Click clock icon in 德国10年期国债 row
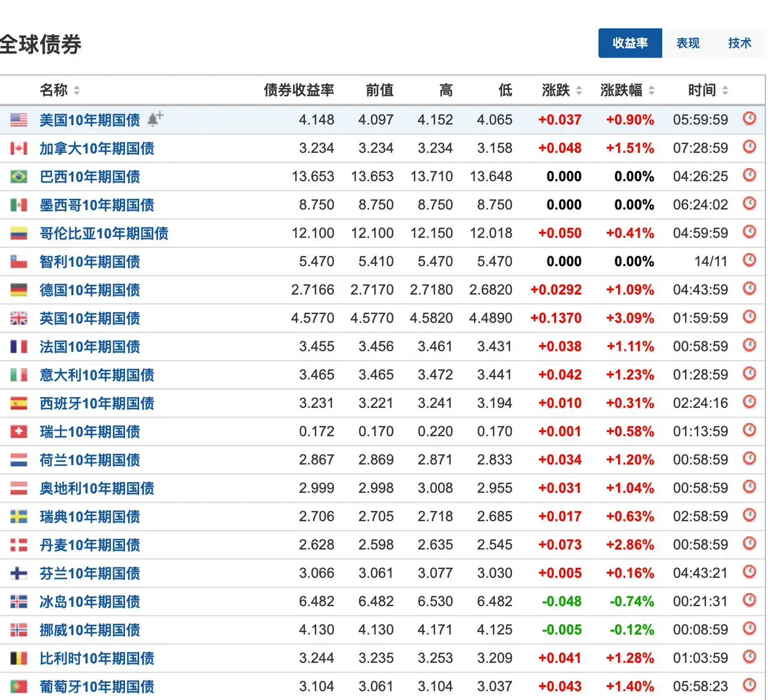 click(749, 288)
